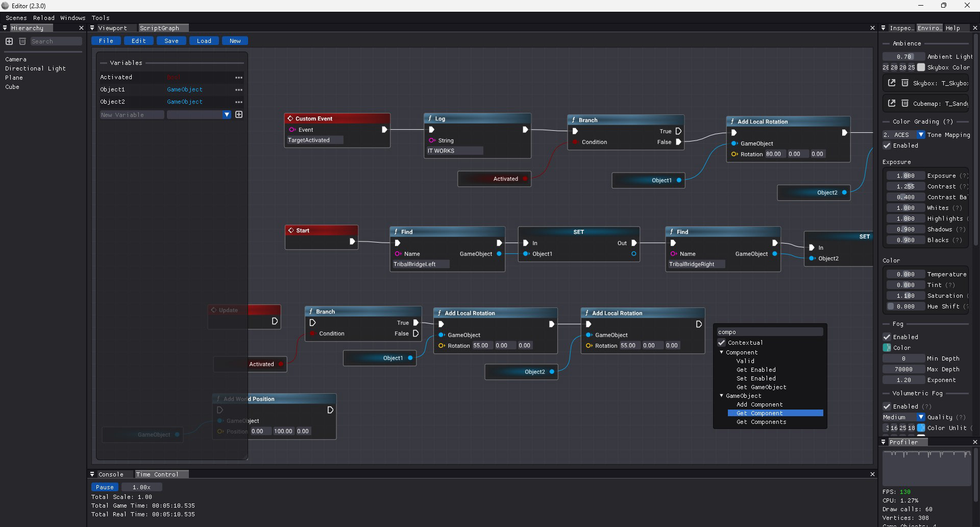
Task: Open options for the Object1 variable
Action: coord(238,89)
